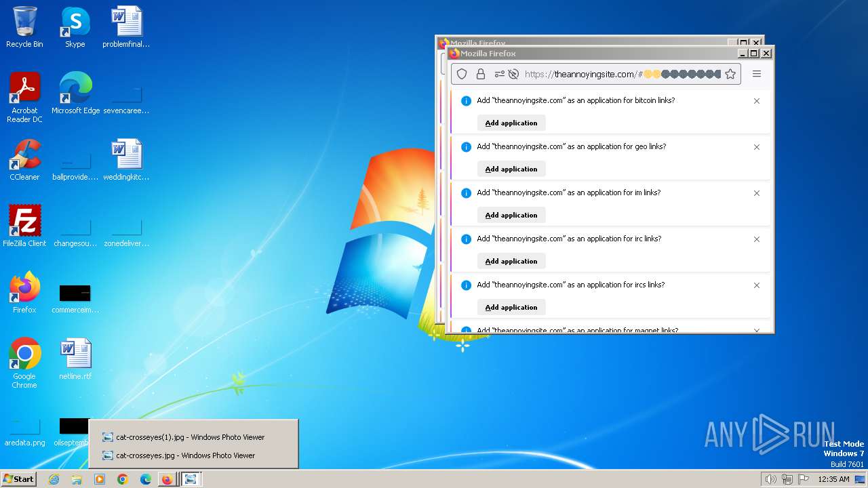The height and width of the screenshot is (488, 868).
Task: Dismiss the geo links notification
Action: 757,147
